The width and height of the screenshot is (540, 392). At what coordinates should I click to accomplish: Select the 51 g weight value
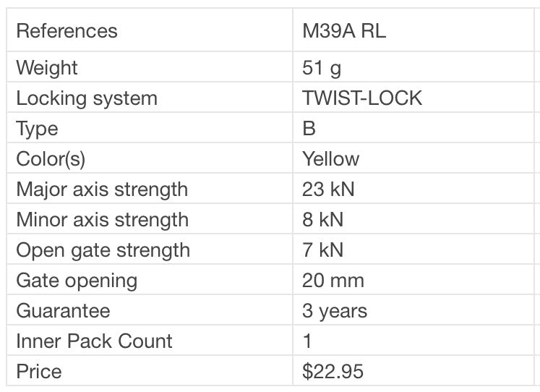(322, 68)
